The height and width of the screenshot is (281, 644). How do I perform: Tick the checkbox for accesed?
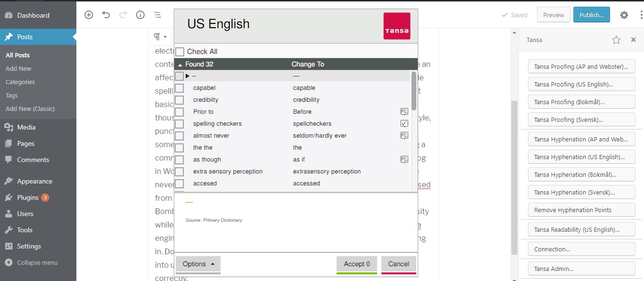pyautogui.click(x=179, y=184)
